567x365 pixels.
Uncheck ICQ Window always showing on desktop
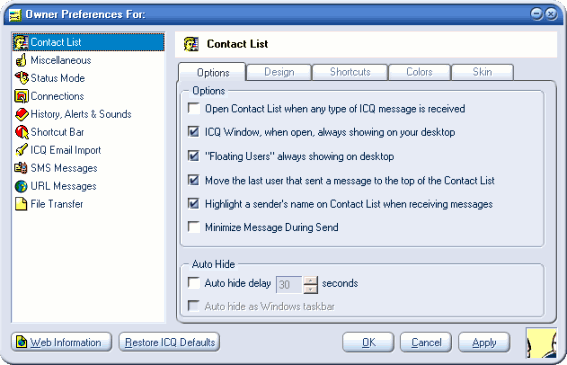click(x=193, y=132)
